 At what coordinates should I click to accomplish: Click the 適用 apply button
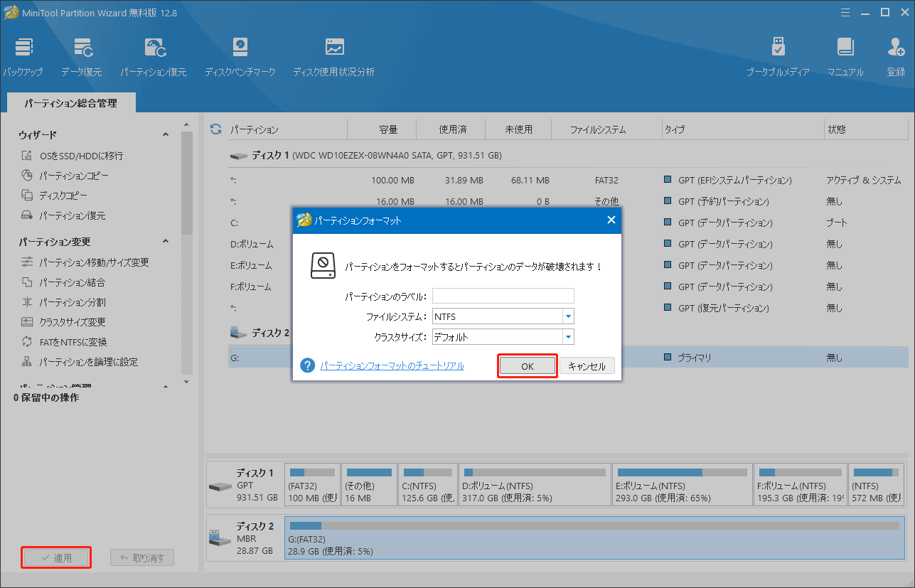click(x=56, y=557)
